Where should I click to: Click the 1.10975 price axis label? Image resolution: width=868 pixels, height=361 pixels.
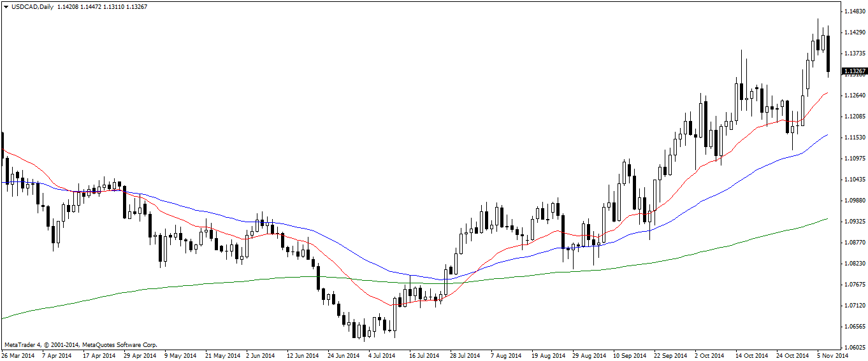tap(854, 159)
